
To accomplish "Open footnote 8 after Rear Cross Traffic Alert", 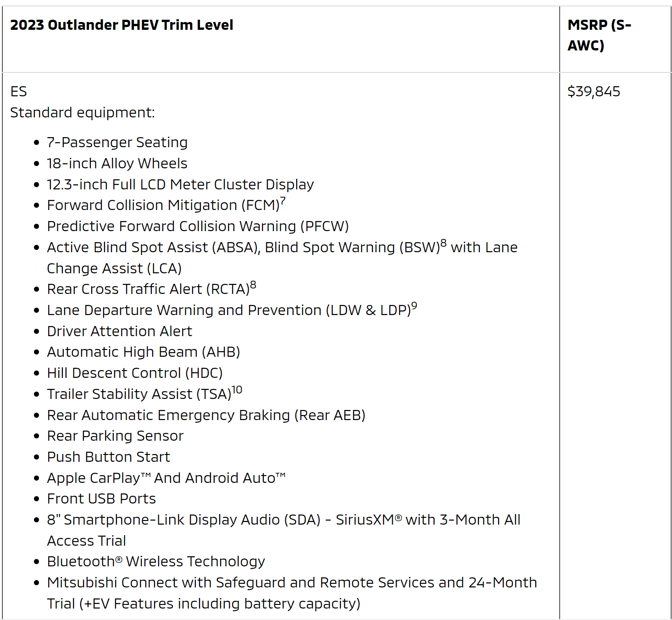I will (x=253, y=285).
